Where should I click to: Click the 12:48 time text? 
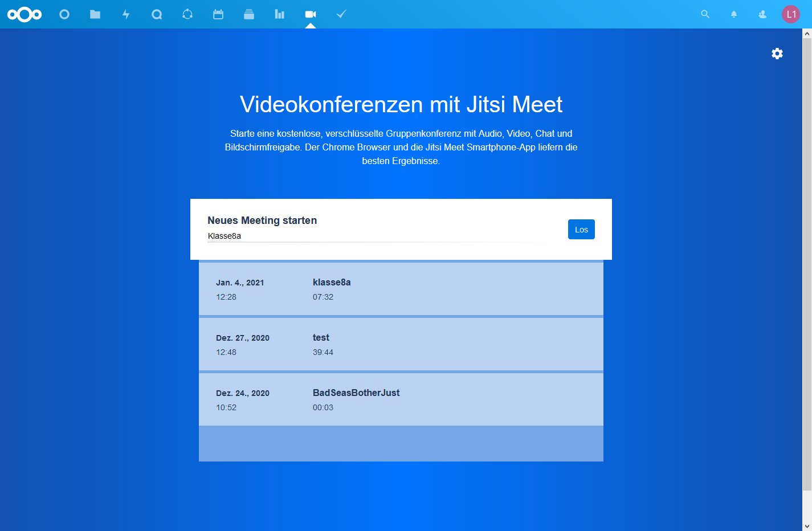226,352
